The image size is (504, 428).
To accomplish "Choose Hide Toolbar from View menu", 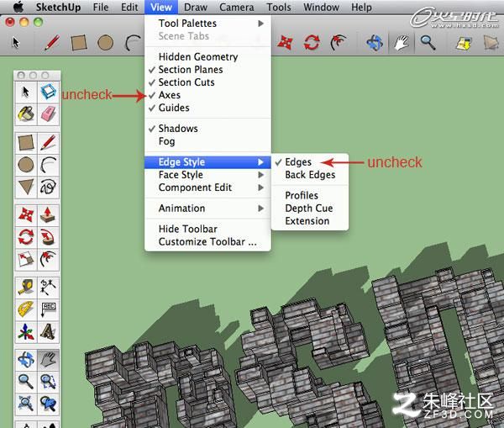I will click(207, 229).
